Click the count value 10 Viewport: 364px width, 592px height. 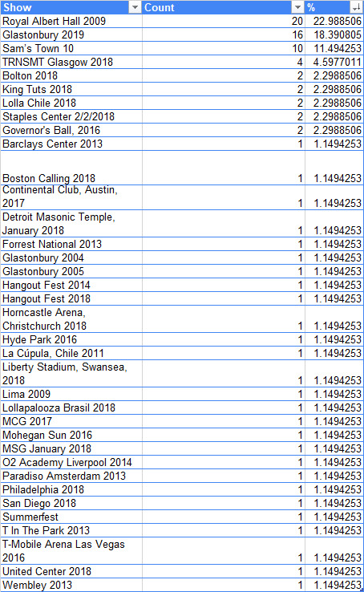coord(297,48)
